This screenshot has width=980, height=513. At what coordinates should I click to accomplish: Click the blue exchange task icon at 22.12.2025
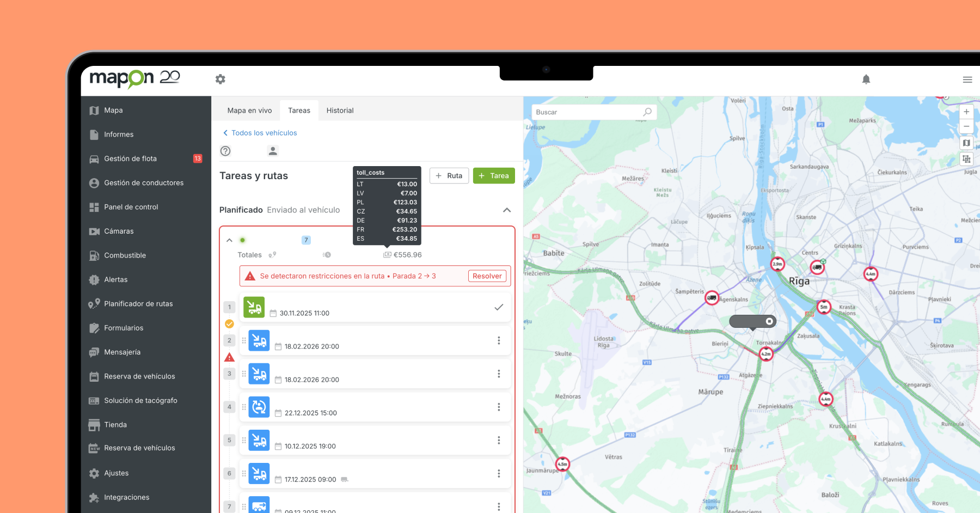(x=259, y=407)
